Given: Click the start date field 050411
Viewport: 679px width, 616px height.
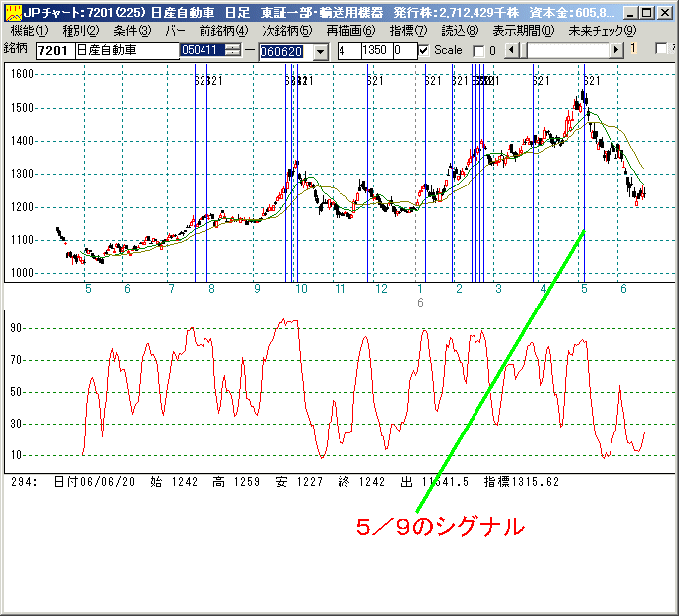Looking at the screenshot, I should (x=203, y=50).
